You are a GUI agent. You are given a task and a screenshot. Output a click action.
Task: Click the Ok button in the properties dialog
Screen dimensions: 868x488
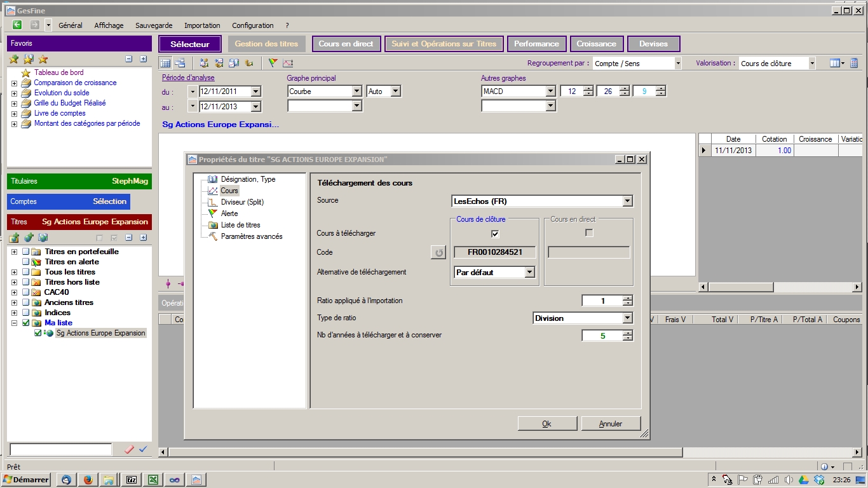[x=547, y=424]
